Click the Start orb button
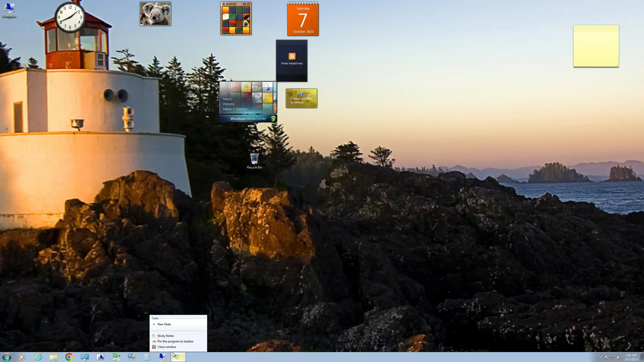Viewport: 644px width, 362px height. click(7, 357)
